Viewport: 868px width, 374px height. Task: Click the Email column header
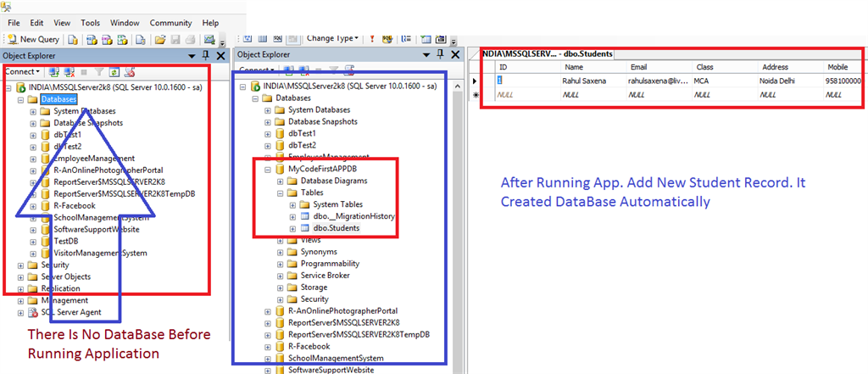[x=659, y=67]
